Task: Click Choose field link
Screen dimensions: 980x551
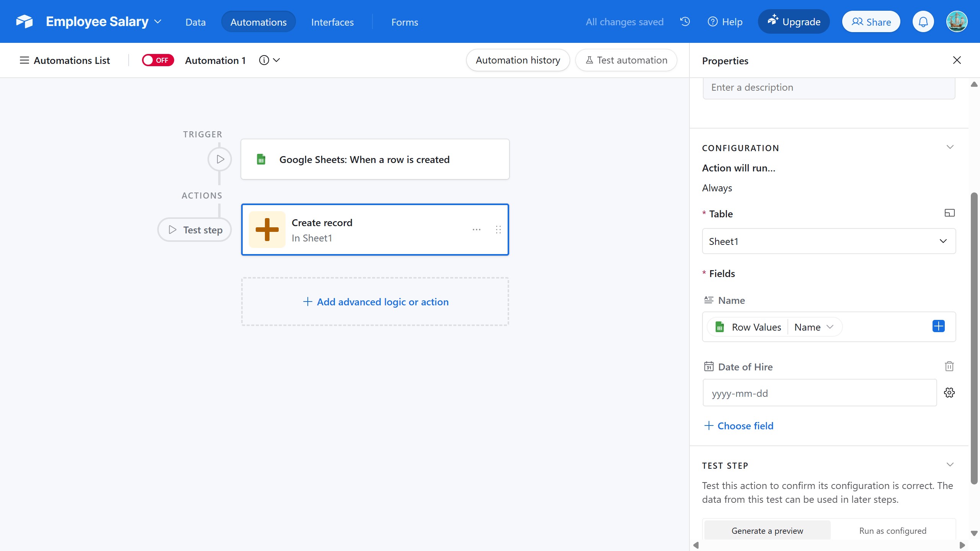Action: coord(738,425)
